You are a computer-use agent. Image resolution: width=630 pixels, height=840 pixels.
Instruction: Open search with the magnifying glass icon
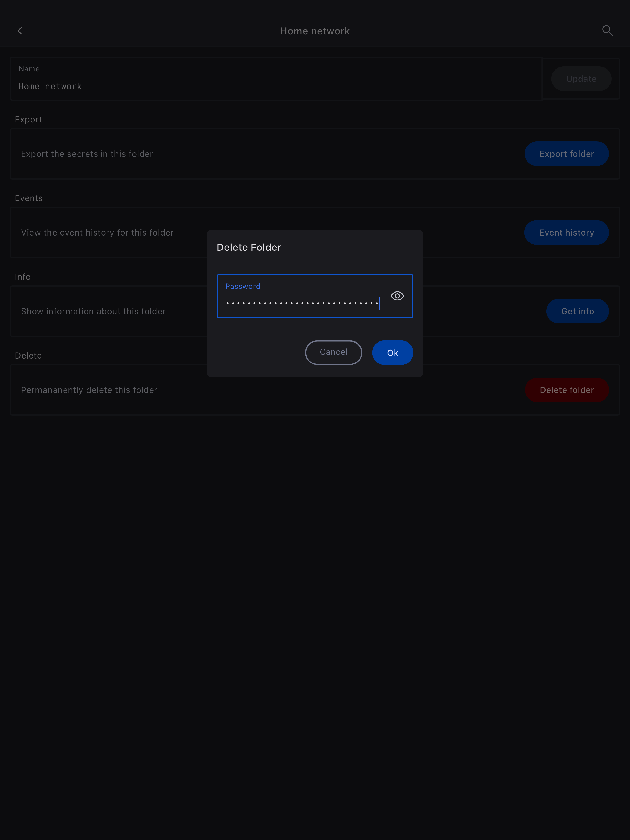click(x=607, y=31)
